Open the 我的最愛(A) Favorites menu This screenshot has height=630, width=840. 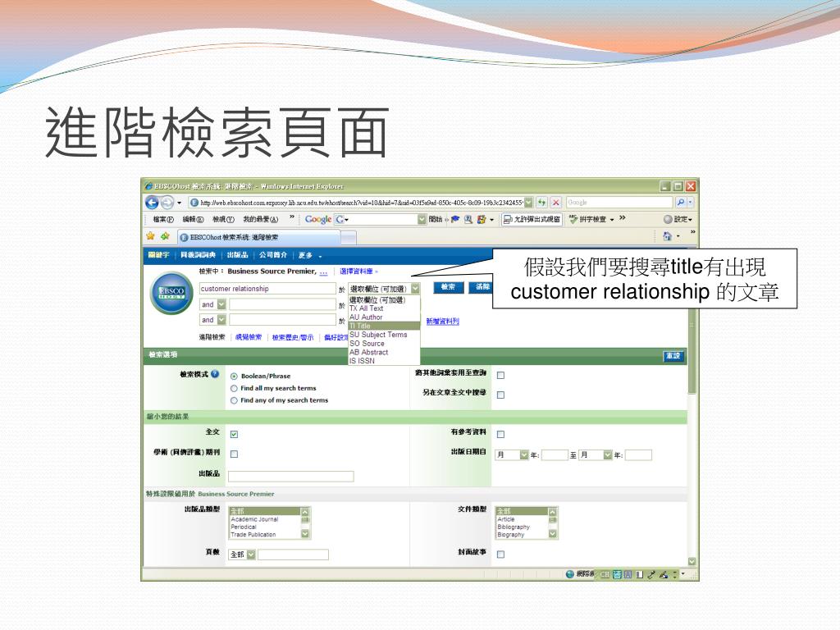(260, 219)
